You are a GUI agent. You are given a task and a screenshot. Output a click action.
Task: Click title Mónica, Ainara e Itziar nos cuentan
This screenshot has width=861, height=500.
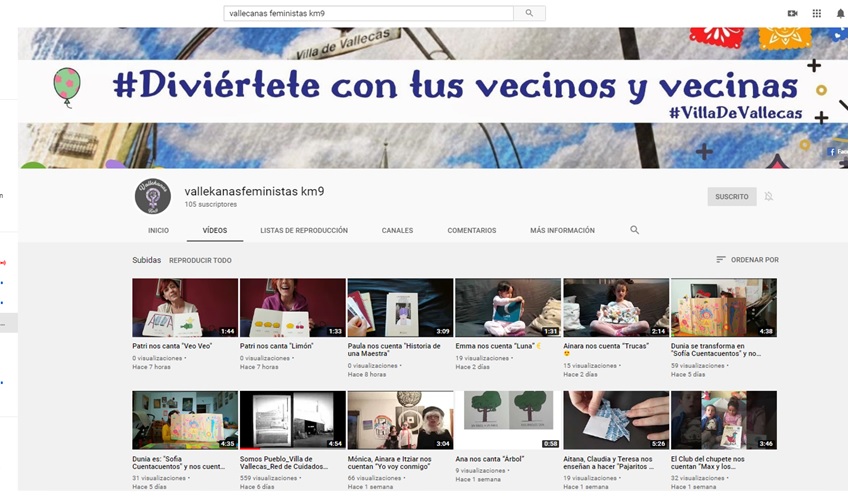coord(390,463)
